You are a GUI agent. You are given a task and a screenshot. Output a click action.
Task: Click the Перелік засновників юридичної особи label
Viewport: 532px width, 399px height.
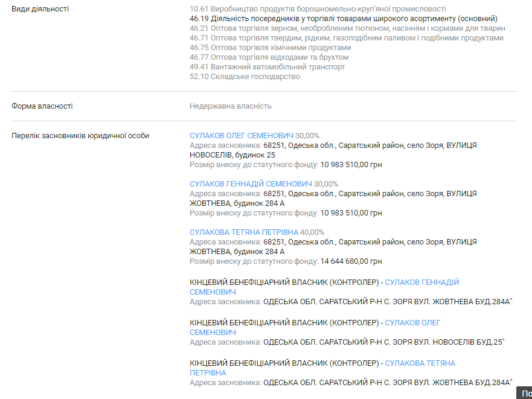point(80,136)
